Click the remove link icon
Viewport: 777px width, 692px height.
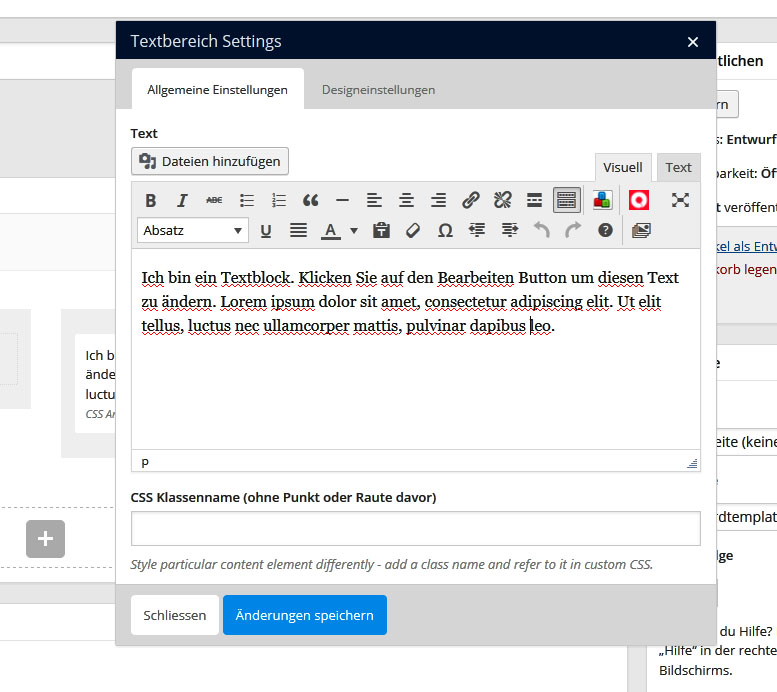[503, 200]
